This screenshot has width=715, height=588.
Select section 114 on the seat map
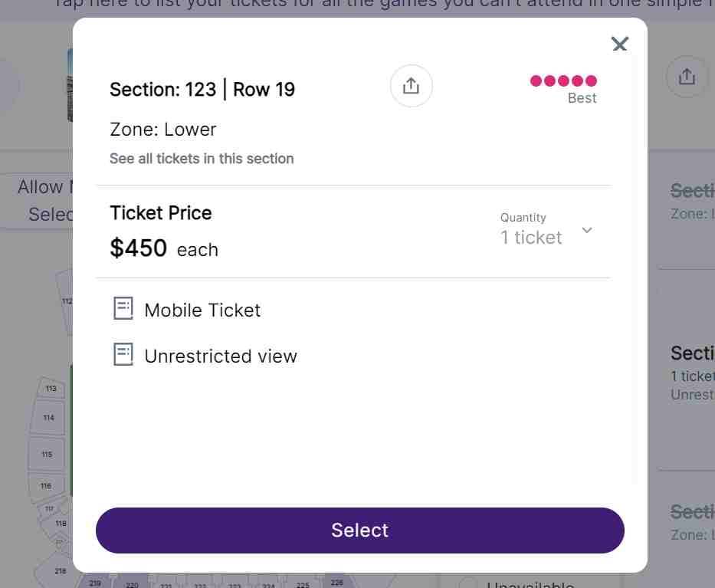[x=48, y=418]
